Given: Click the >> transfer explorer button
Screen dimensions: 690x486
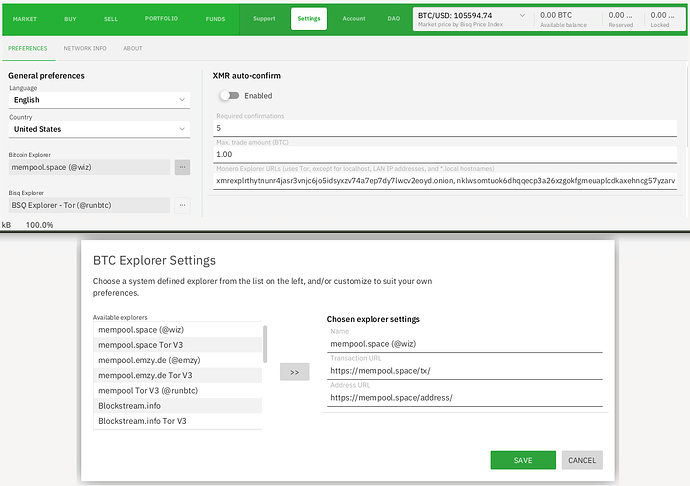Looking at the screenshot, I should [x=294, y=372].
